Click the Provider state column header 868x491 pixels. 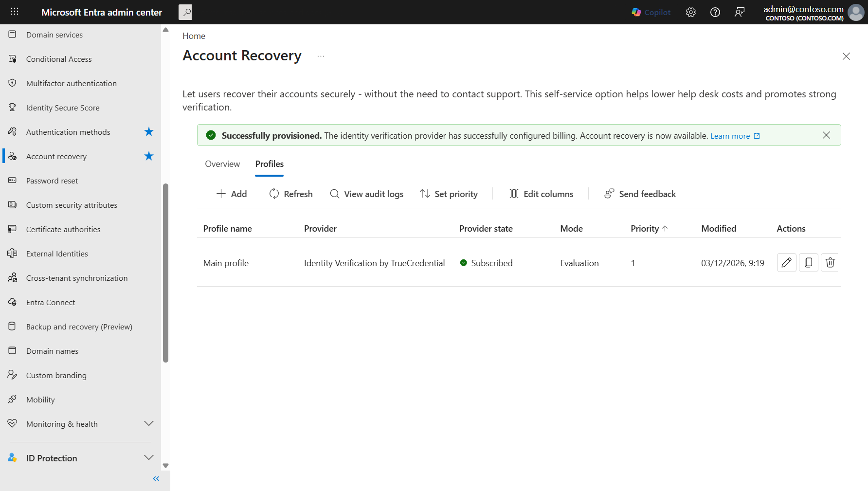click(x=486, y=229)
